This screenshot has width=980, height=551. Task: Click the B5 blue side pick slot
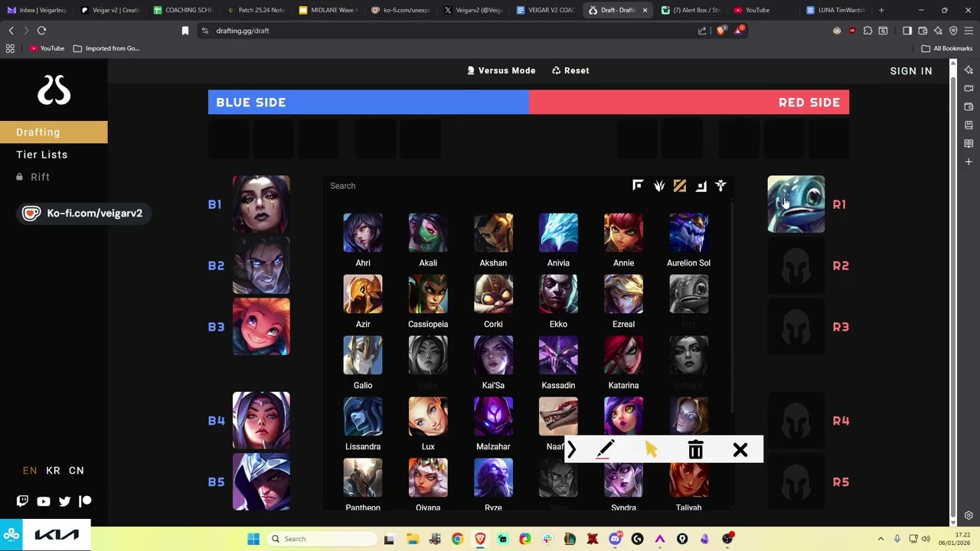[261, 481]
